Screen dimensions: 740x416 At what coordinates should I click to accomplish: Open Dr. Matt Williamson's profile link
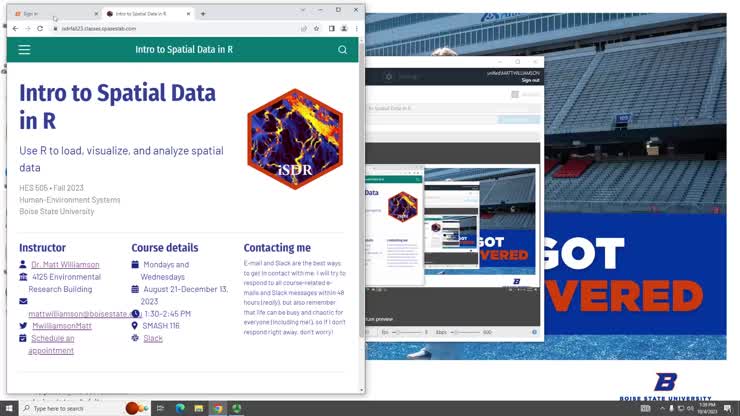point(65,265)
